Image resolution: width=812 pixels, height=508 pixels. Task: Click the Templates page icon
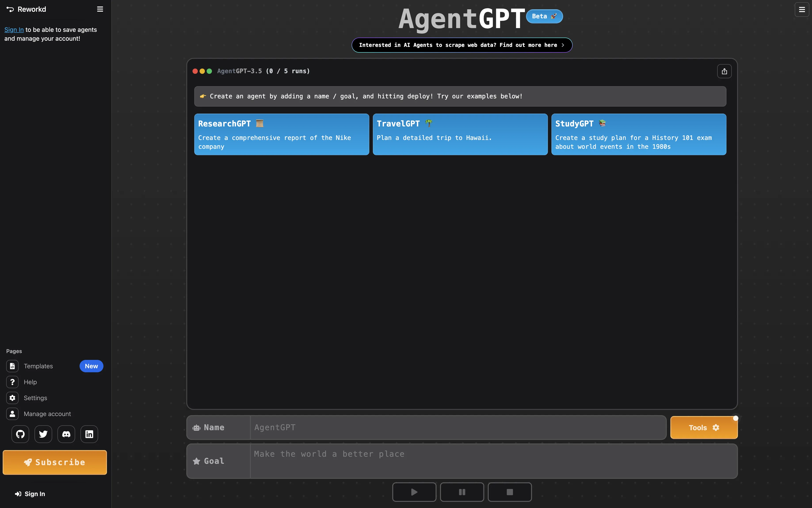[x=12, y=366]
